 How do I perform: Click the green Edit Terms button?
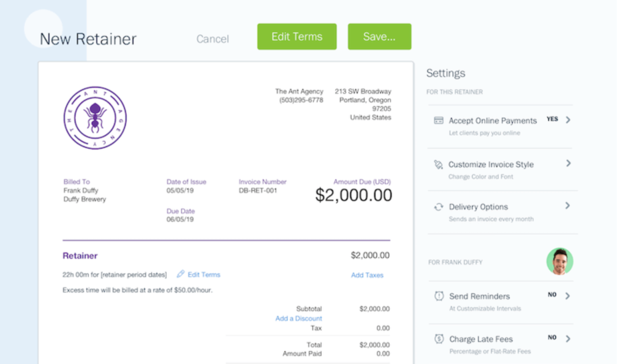297,37
